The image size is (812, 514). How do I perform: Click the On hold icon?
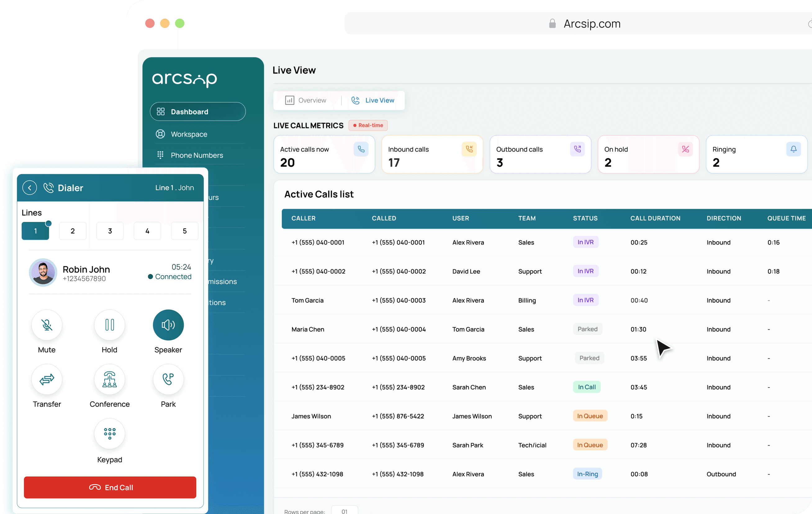(685, 149)
